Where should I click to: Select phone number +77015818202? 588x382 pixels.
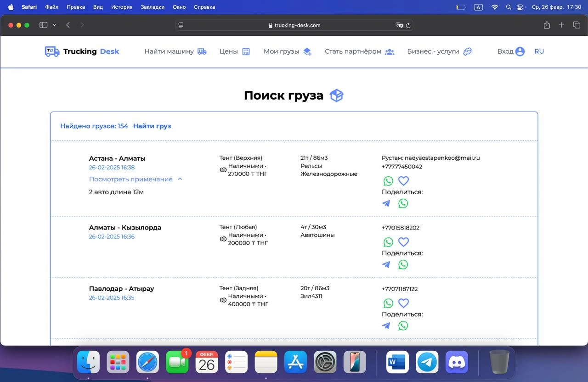click(x=401, y=228)
